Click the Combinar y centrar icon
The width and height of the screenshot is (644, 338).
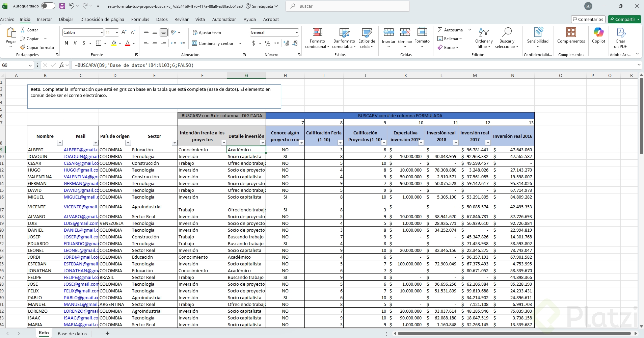195,43
